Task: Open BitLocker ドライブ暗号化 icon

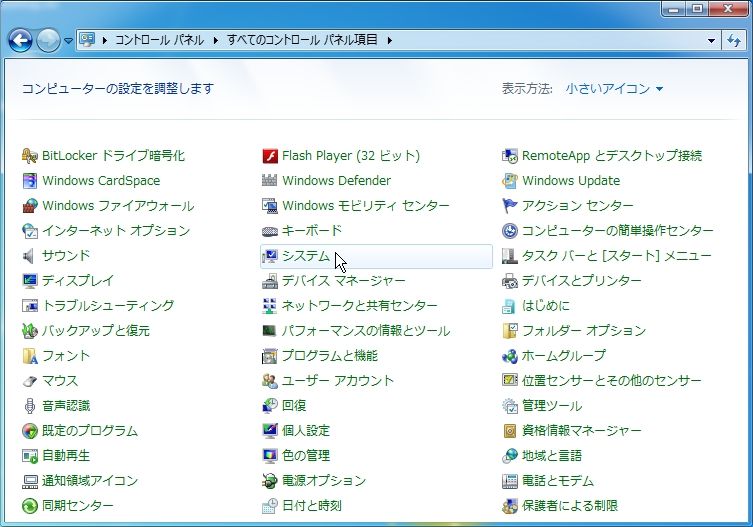Action: pos(30,156)
